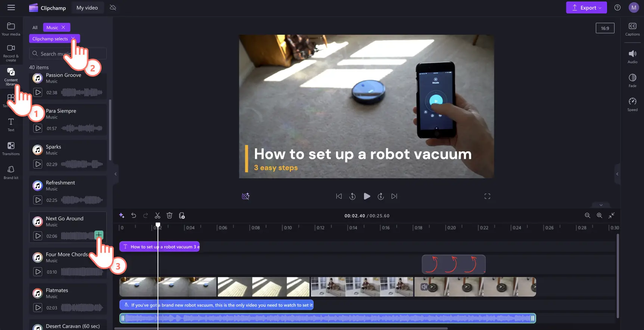The image size is (644, 330).
Task: Skip to the end of video
Action: (x=394, y=196)
